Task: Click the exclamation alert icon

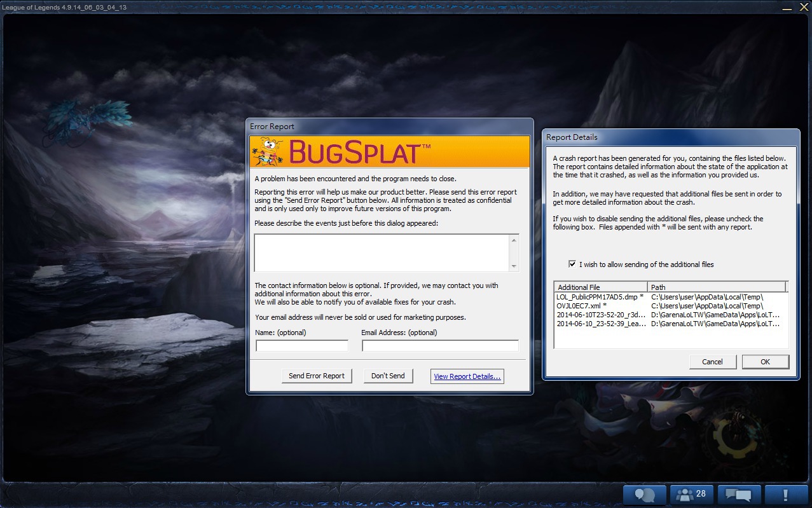Action: [786, 495]
